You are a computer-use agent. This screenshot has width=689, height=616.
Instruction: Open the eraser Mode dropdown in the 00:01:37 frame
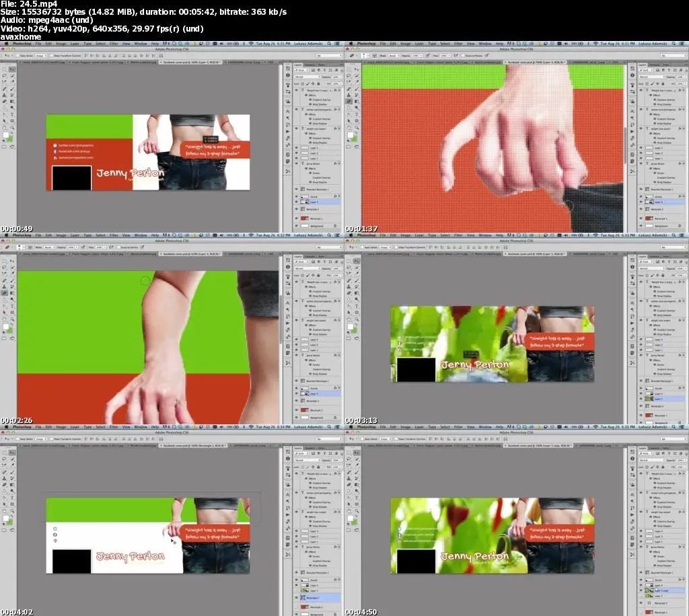click(x=394, y=56)
